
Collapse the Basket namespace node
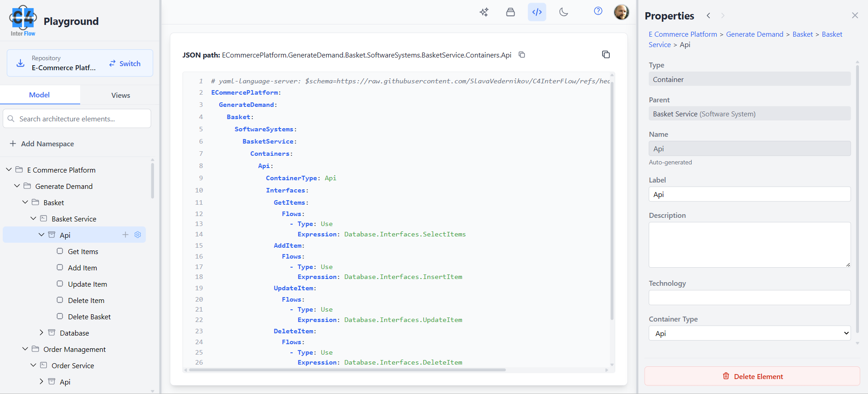tap(25, 202)
